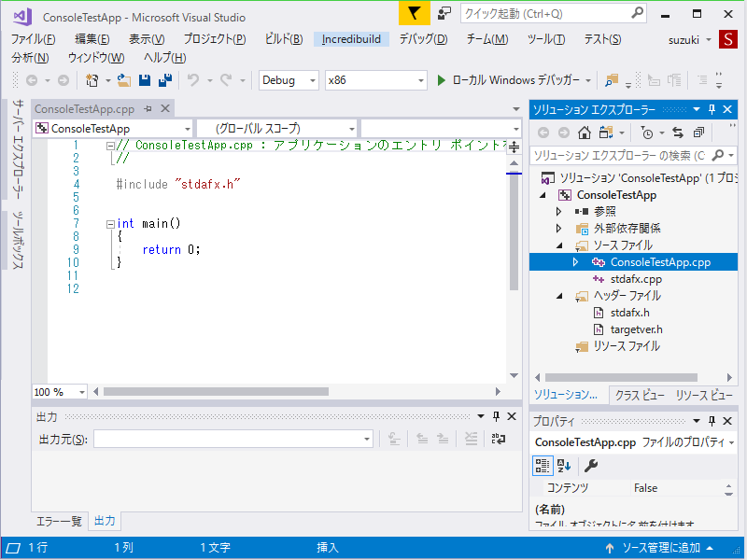Toggle categorized view in Properties panel
This screenshot has width=747, height=560.
coord(543,465)
